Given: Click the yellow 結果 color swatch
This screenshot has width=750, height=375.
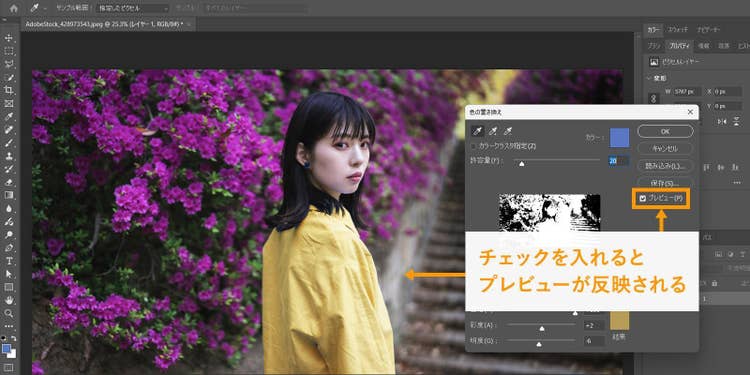Looking at the screenshot, I should (x=619, y=320).
